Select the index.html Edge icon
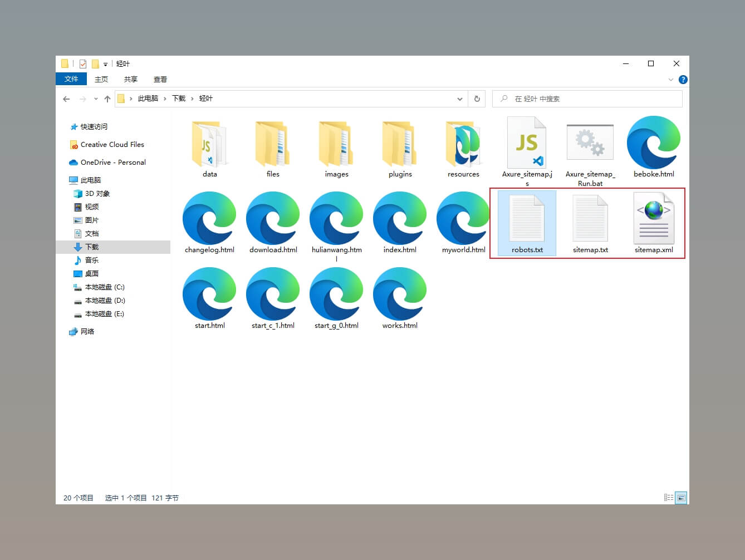This screenshot has height=560, width=745. [x=400, y=218]
